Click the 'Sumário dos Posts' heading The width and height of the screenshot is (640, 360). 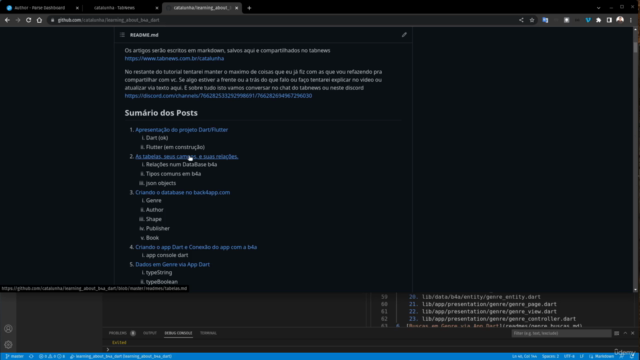pos(161,113)
